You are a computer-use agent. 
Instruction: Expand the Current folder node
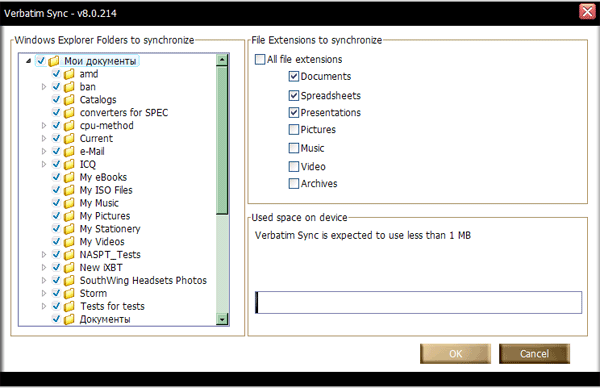click(44, 139)
